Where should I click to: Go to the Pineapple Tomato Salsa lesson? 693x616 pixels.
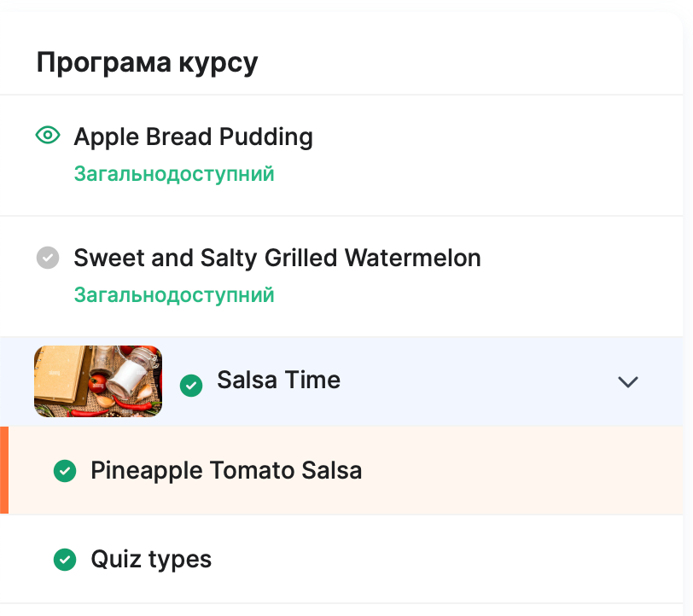[x=226, y=470]
